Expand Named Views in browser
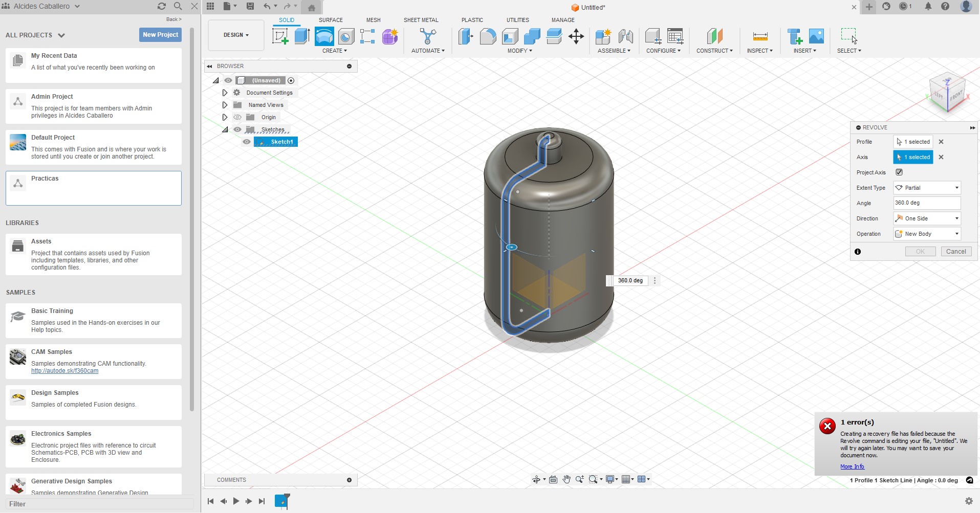980x513 pixels. pyautogui.click(x=224, y=105)
